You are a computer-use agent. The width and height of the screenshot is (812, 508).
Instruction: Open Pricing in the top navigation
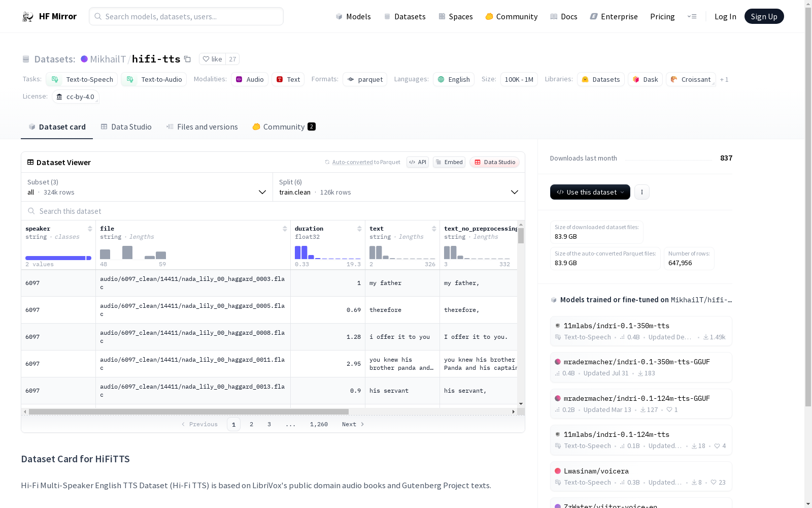(x=662, y=17)
